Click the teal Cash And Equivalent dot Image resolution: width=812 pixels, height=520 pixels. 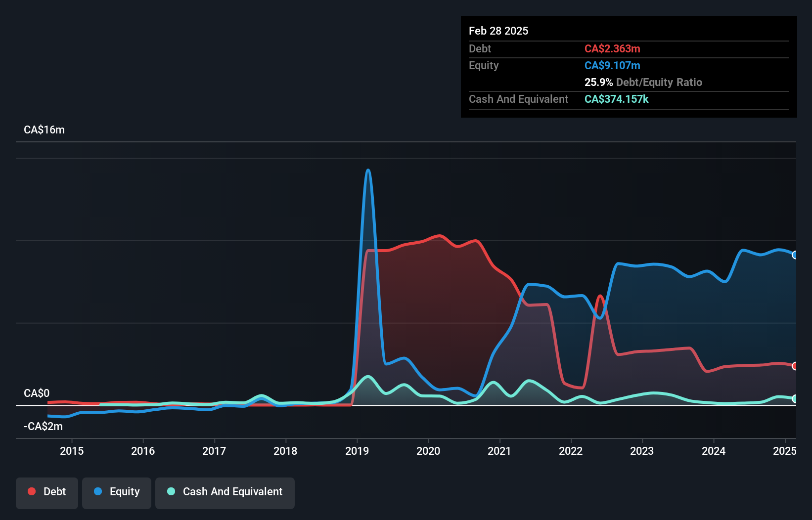(x=171, y=492)
